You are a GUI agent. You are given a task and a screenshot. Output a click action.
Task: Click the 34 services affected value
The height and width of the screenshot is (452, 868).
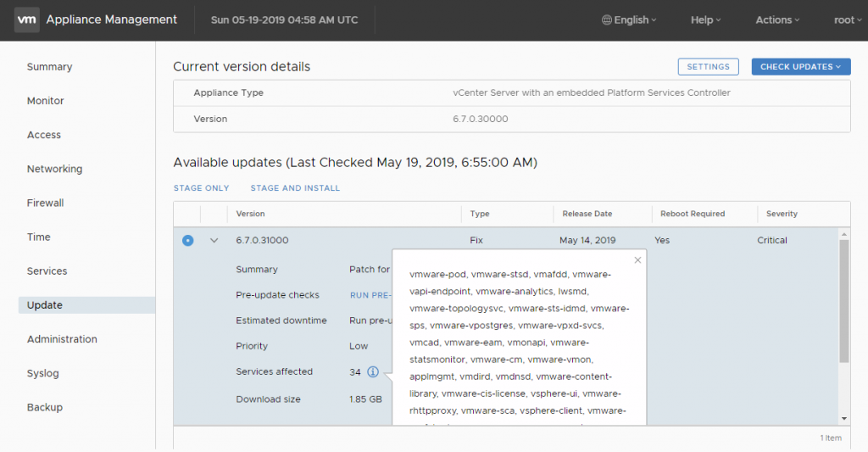355,372
